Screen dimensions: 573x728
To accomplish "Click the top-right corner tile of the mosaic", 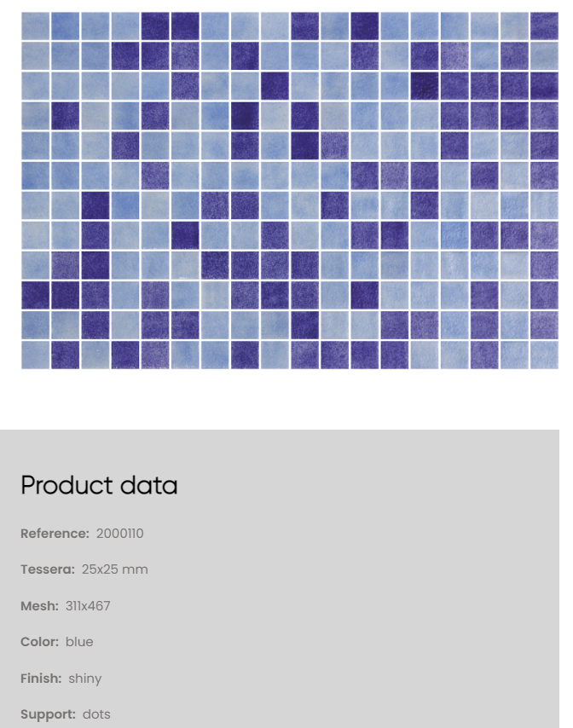I will click(x=544, y=26).
